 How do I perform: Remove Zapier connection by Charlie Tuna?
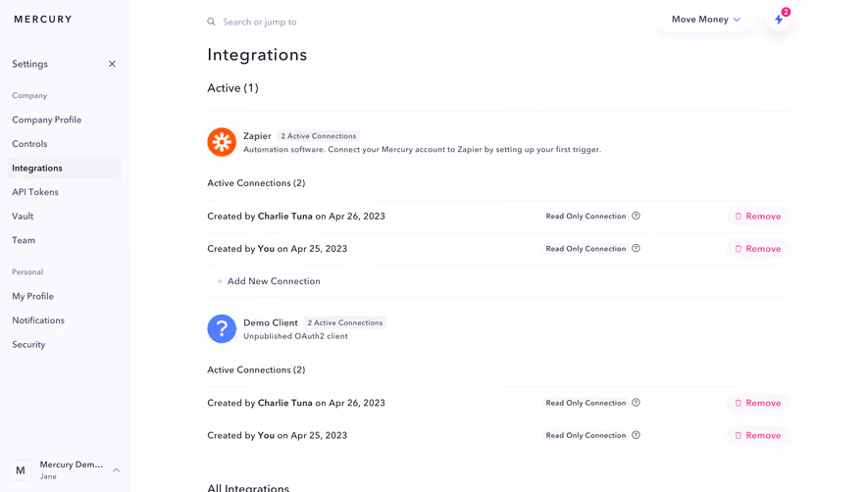pyautogui.click(x=758, y=217)
